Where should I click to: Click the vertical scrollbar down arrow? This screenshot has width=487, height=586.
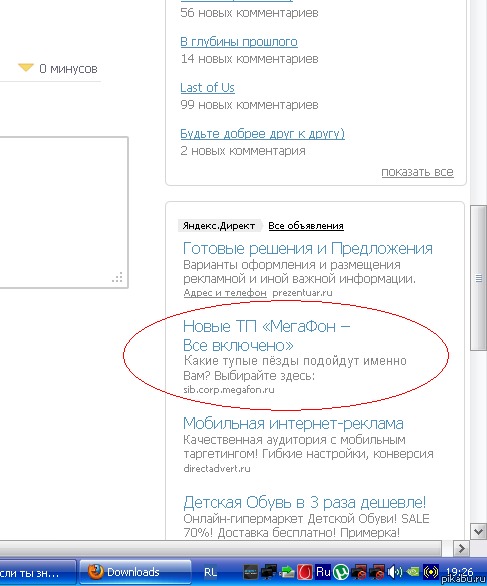click(x=478, y=531)
